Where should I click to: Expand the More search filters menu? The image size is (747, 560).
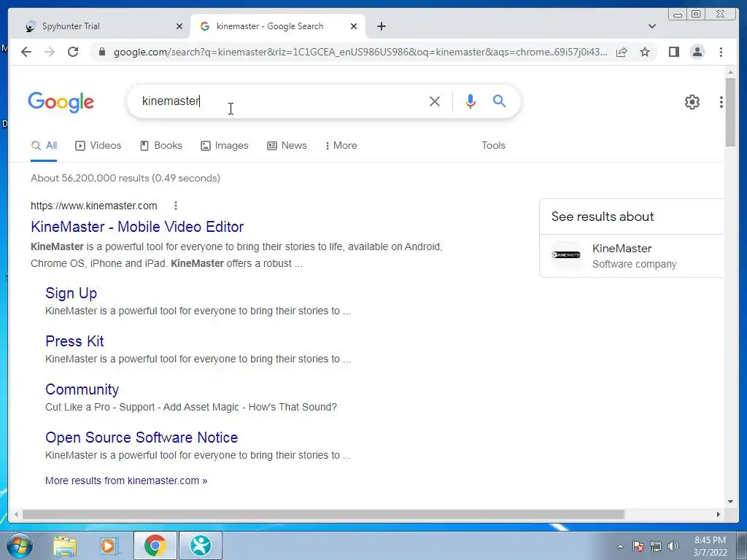(341, 146)
